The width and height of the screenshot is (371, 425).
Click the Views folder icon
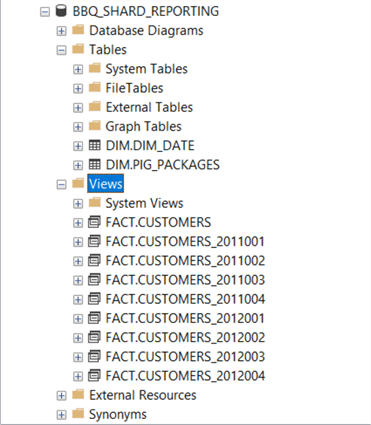[78, 183]
